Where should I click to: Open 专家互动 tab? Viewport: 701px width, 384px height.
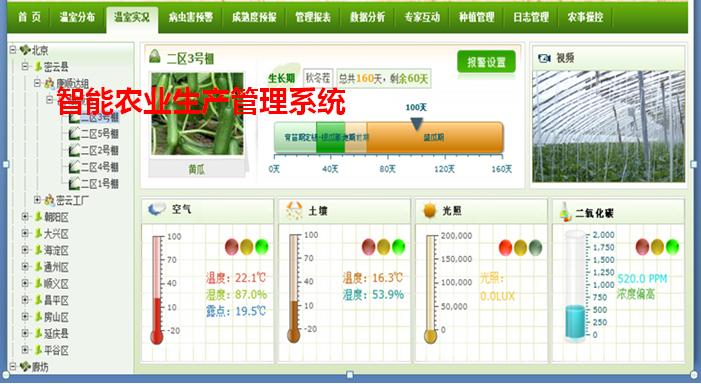pos(422,17)
